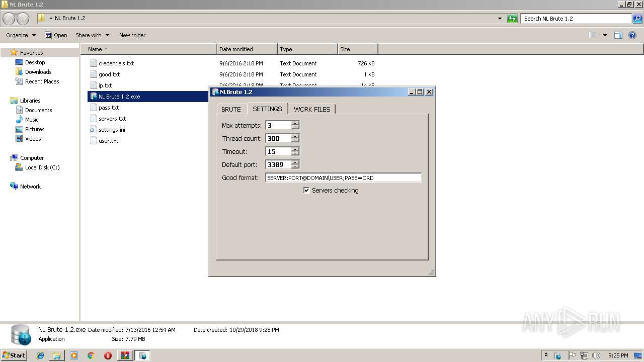Click the volume speaker tray icon
This screenshot has height=362, width=644.
coord(596,355)
